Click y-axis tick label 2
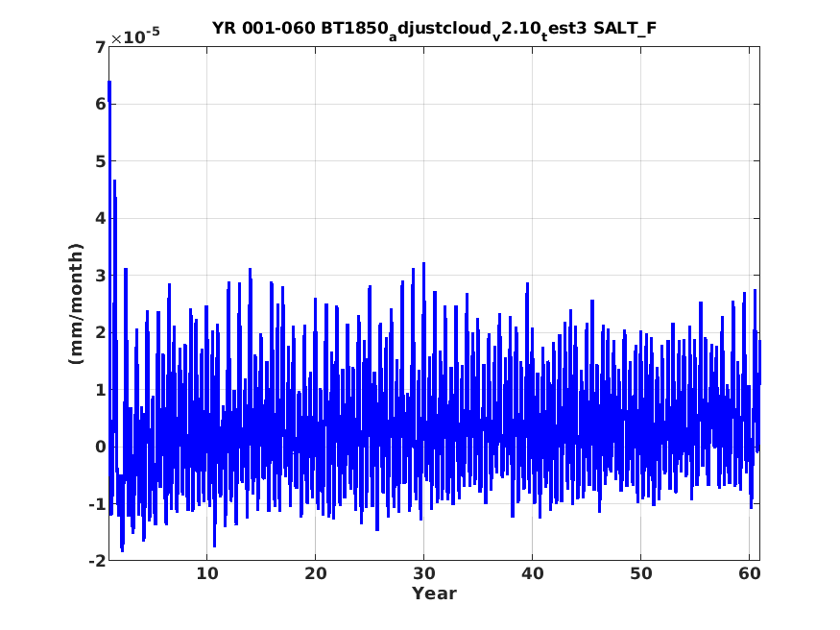 click(x=101, y=332)
